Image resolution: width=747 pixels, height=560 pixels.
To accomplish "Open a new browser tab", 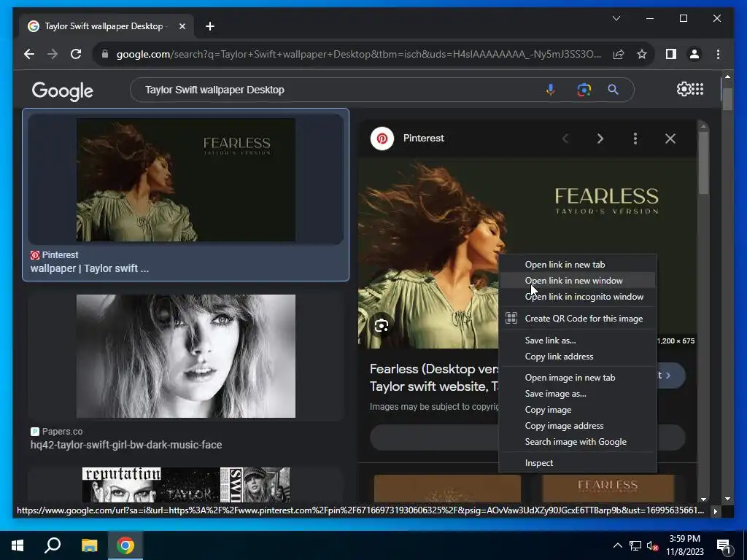I will (210, 26).
